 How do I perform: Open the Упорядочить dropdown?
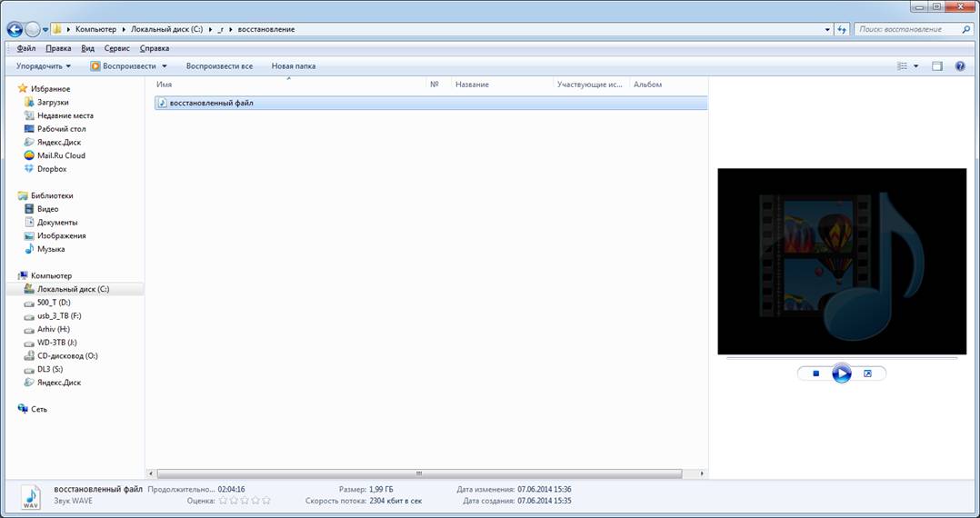(x=43, y=65)
